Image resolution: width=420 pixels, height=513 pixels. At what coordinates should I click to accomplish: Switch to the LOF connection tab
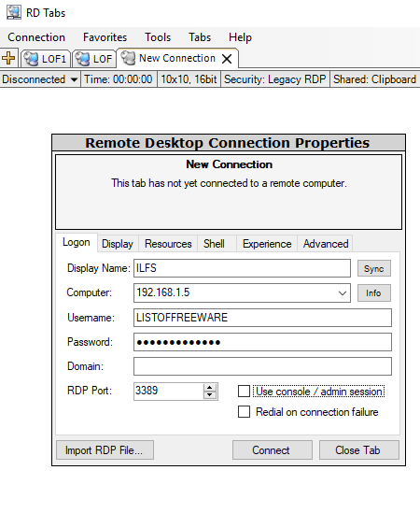[94, 59]
